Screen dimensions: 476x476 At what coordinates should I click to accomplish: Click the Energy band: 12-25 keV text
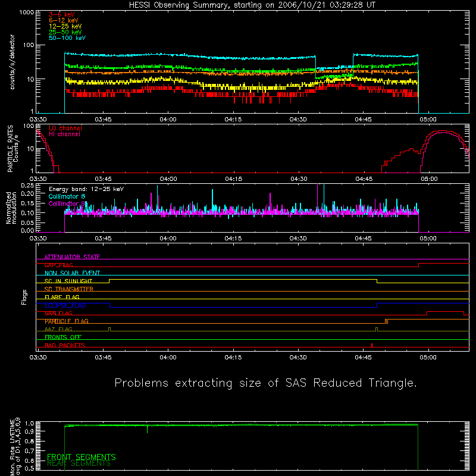pyautogui.click(x=86, y=189)
